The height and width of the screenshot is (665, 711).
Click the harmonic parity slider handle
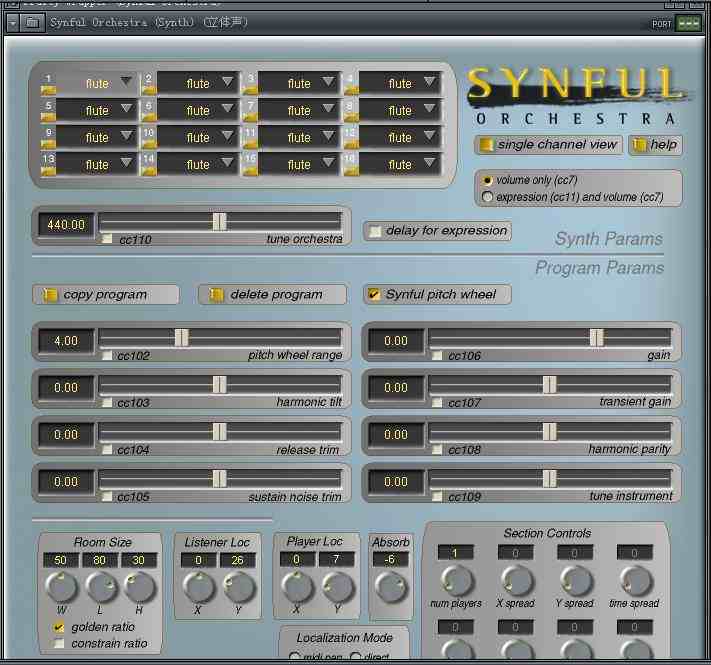550,432
